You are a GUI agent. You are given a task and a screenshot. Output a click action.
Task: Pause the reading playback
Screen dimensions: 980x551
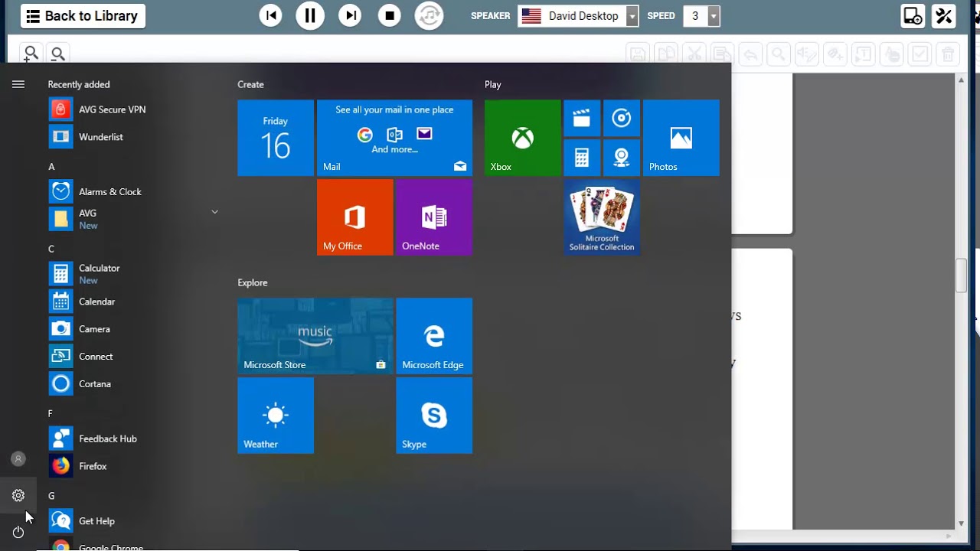click(310, 15)
